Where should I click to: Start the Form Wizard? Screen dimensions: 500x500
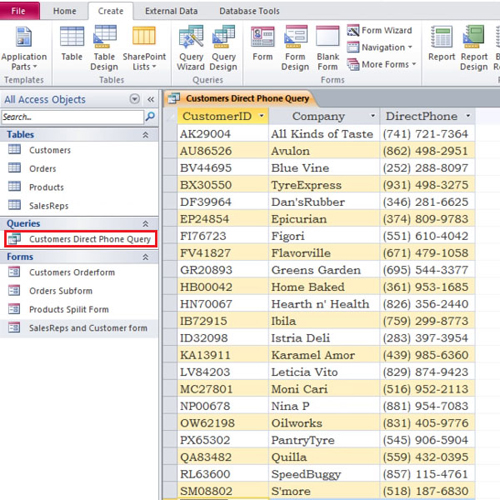click(x=379, y=30)
